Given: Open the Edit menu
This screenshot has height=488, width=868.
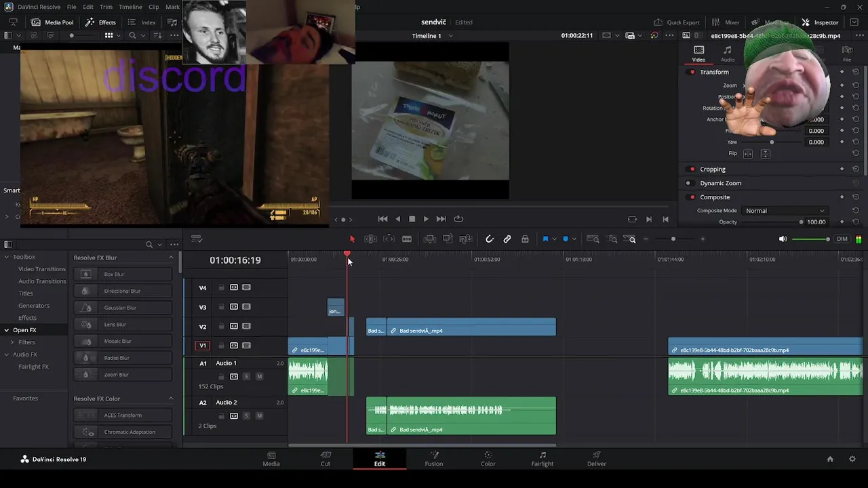Looking at the screenshot, I should pyautogui.click(x=88, y=7).
